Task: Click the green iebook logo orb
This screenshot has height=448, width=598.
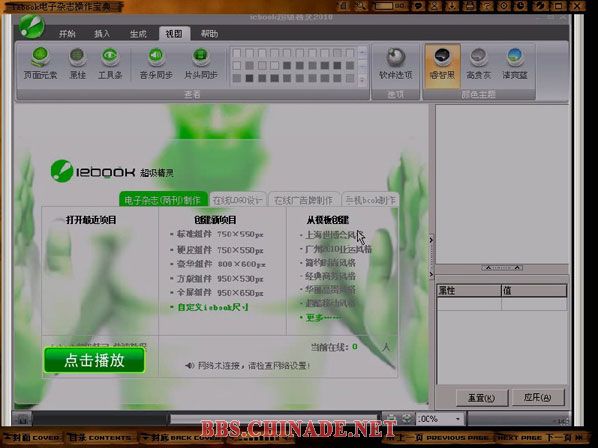Action: click(x=32, y=26)
